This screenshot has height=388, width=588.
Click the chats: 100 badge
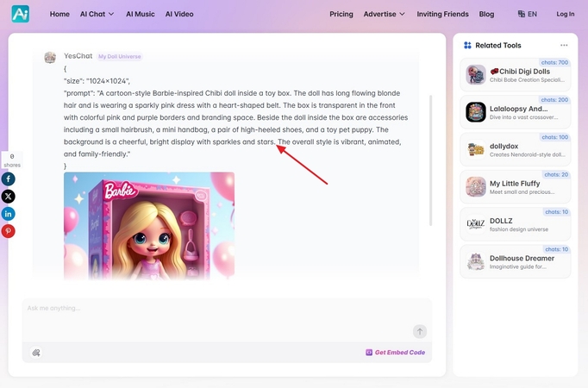[554, 137]
